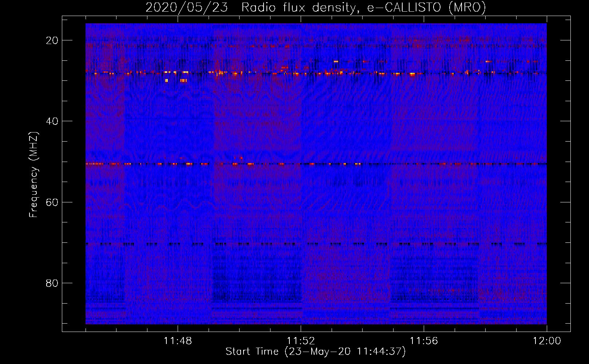The width and height of the screenshot is (589, 364).
Task: Click the 20 MHz frequency tick label
Action: [x=52, y=40]
